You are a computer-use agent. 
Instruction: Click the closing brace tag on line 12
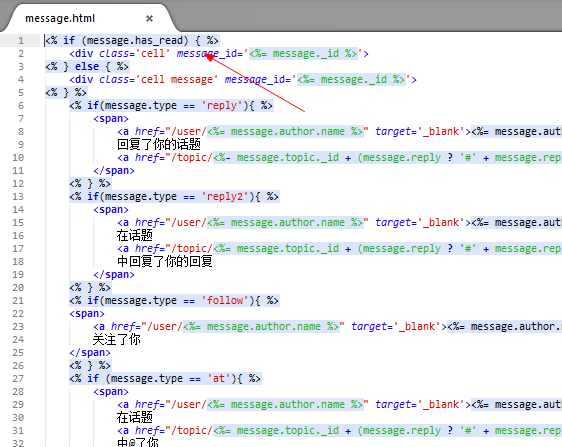pyautogui.click(x=90, y=184)
